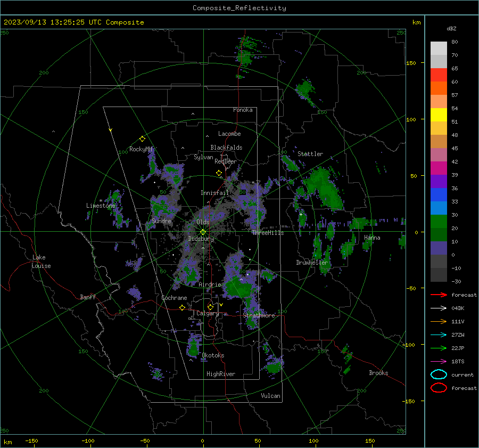The width and height of the screenshot is (479, 448).
Task: Click the dBZ legend heading
Action: (451, 28)
